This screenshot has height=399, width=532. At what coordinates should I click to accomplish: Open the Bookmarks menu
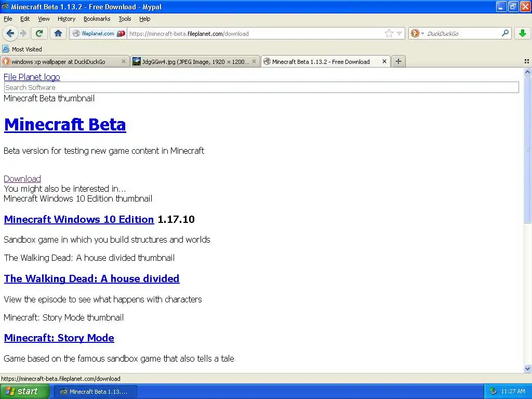pos(97,19)
